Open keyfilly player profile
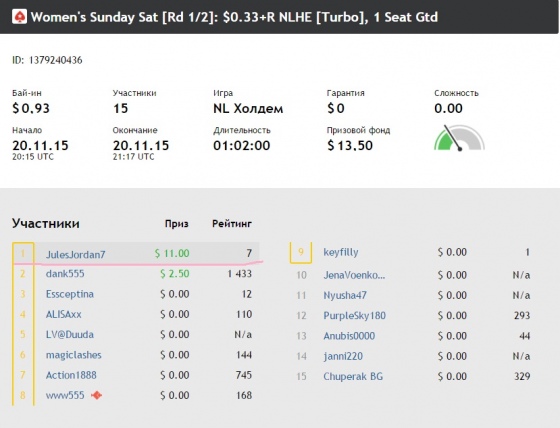 (341, 253)
